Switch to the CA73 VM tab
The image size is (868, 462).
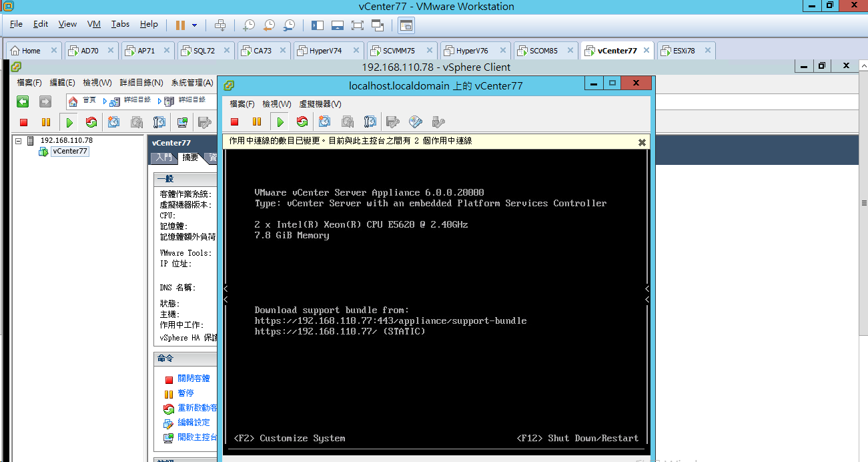pyautogui.click(x=262, y=51)
